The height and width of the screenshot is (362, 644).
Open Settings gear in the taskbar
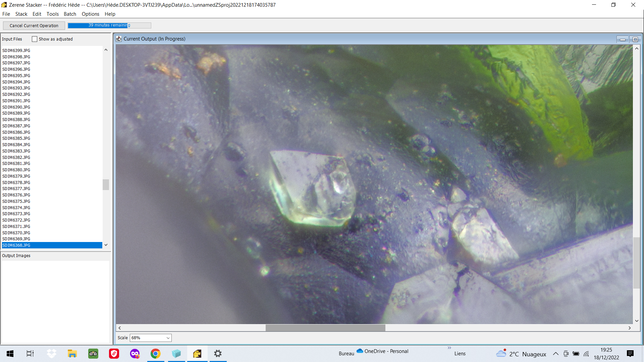click(218, 354)
